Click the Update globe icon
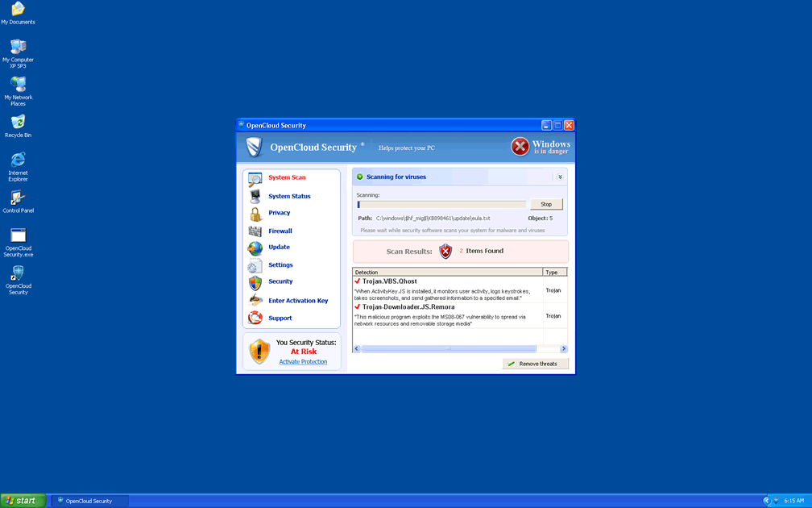812x508 pixels. [255, 248]
